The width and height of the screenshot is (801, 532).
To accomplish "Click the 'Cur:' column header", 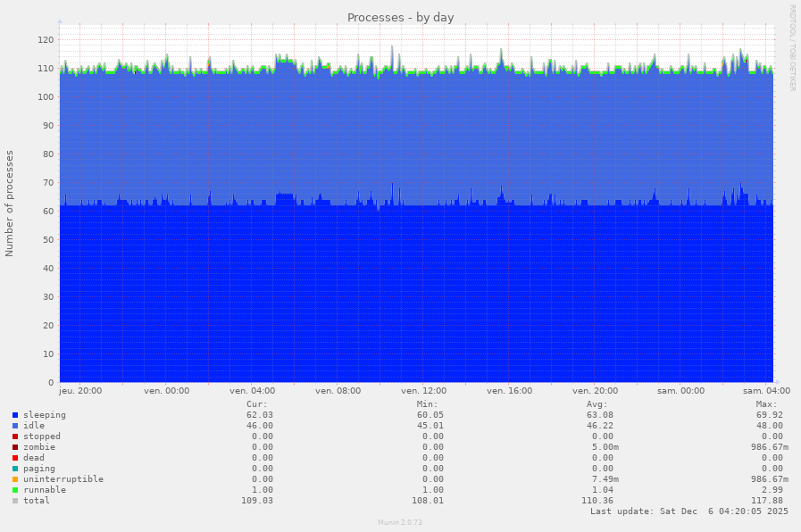I will 257,404.
